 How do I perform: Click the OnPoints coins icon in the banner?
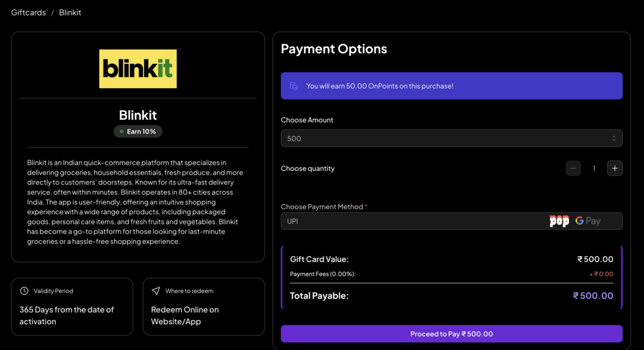(x=294, y=86)
